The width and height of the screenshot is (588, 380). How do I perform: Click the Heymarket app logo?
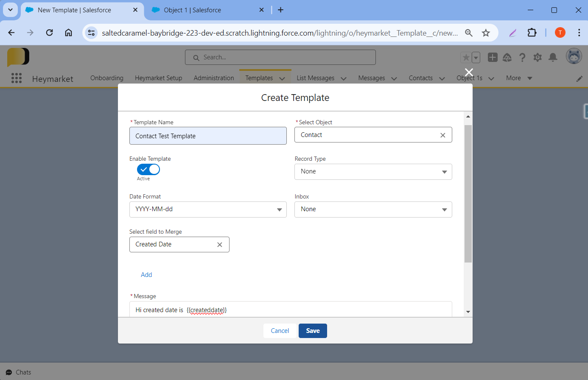[18, 57]
